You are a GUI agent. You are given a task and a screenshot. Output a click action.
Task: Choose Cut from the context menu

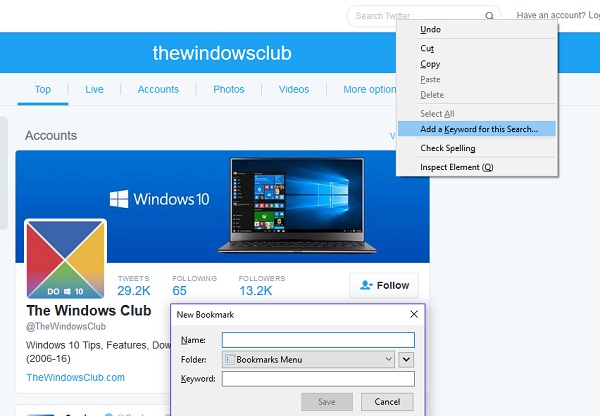[476, 48]
